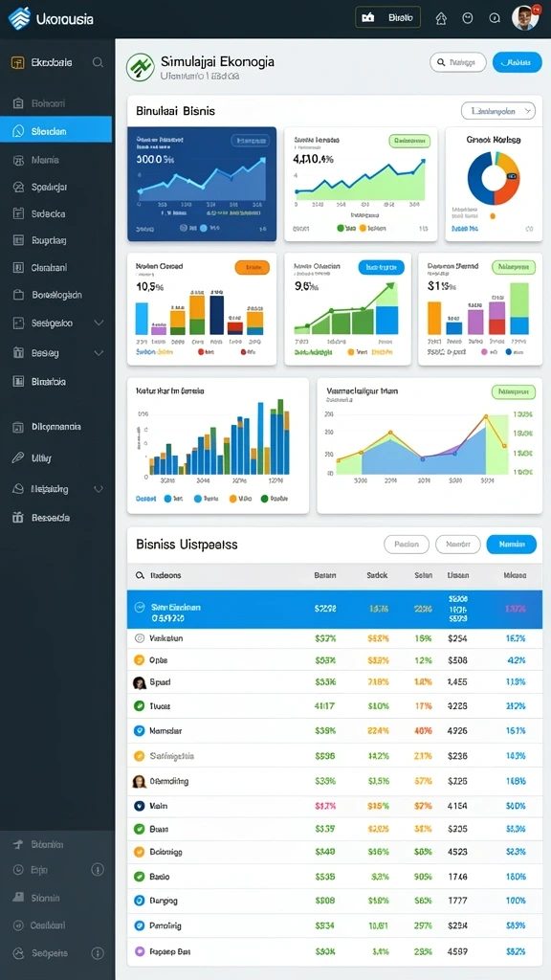This screenshot has width=551, height=980.
Task: Click the blue button in page header
Action: point(517,62)
